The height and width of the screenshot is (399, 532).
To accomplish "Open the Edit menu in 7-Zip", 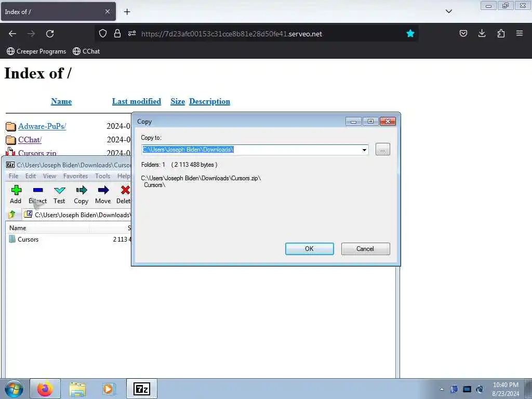I will coord(31,176).
